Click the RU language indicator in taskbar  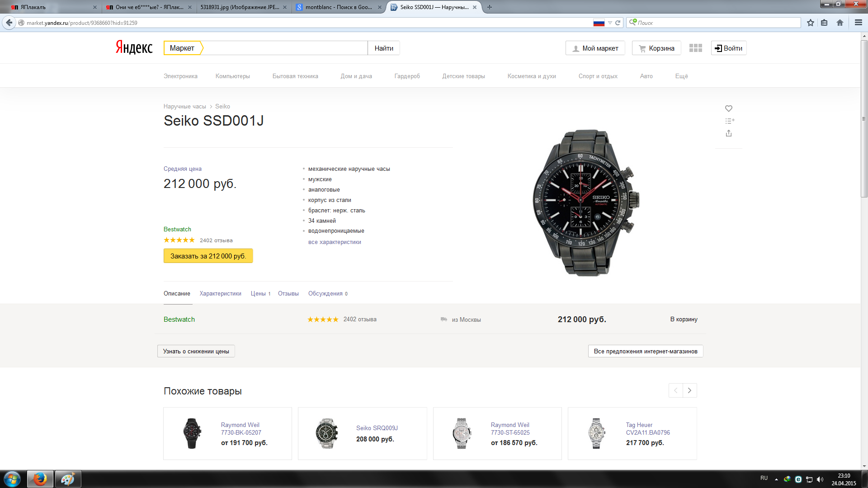click(764, 478)
